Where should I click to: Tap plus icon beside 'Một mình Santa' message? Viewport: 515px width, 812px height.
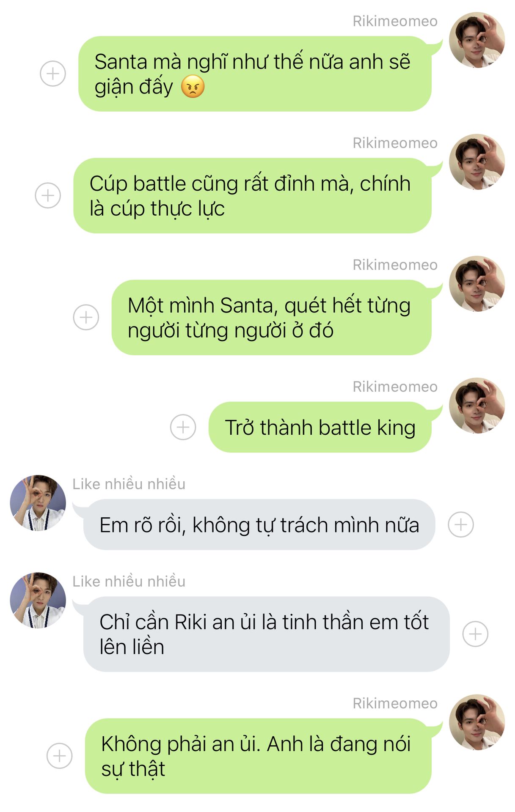click(86, 317)
